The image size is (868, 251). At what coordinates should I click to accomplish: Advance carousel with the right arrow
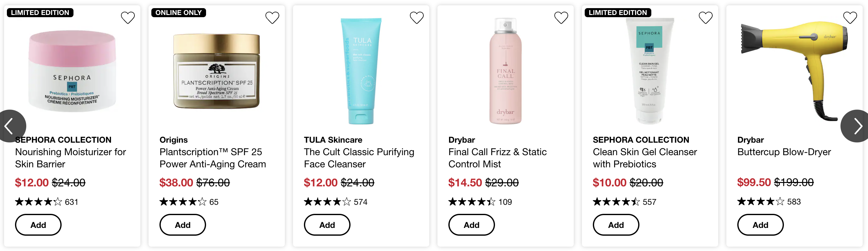(856, 126)
